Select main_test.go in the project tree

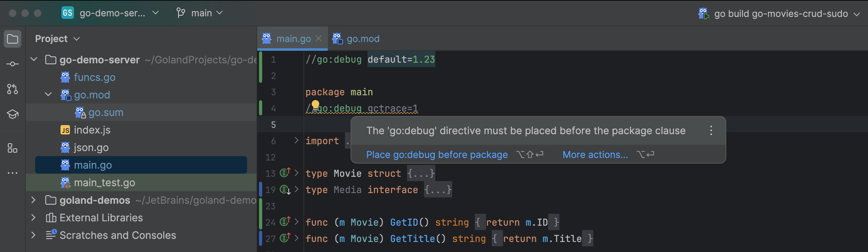pos(104,183)
